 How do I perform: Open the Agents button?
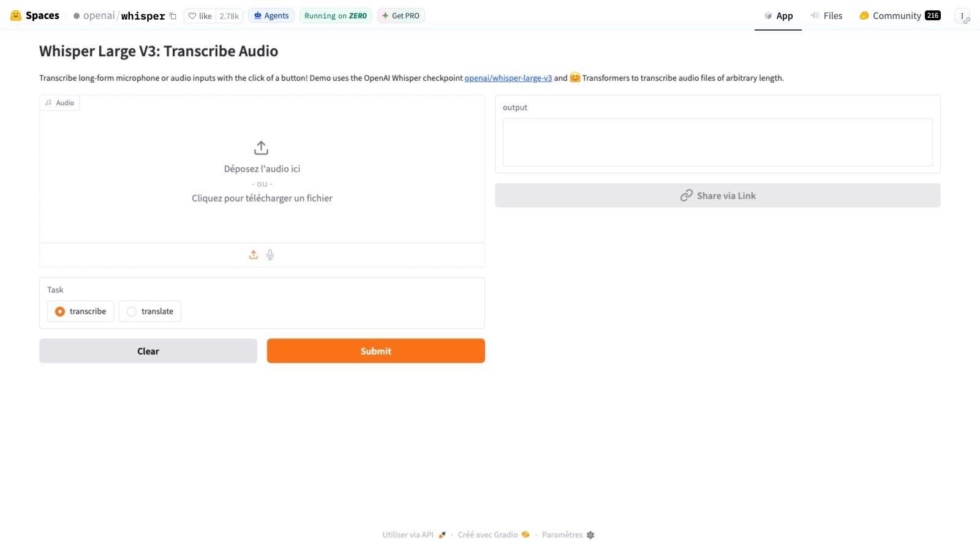tap(271, 16)
